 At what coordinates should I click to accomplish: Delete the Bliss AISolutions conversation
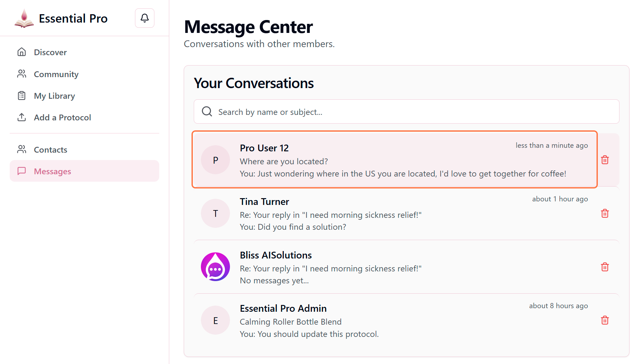(x=605, y=267)
